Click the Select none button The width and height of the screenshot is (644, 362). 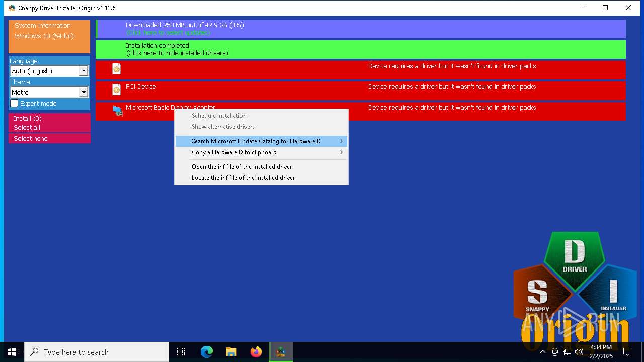49,138
